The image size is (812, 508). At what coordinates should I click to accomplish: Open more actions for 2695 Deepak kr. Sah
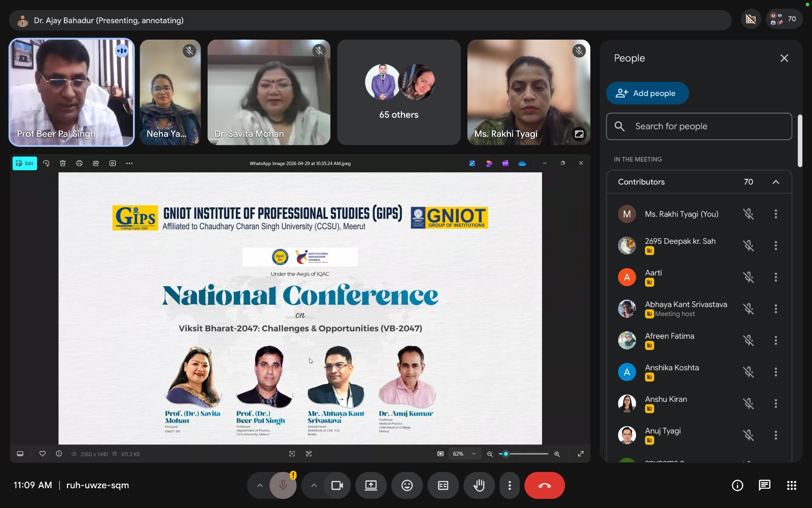click(776, 246)
